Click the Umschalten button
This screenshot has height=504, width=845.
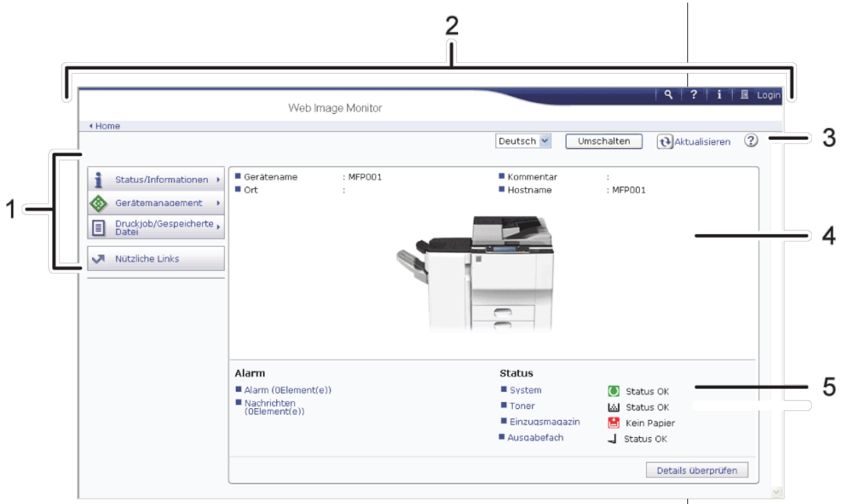pos(604,141)
